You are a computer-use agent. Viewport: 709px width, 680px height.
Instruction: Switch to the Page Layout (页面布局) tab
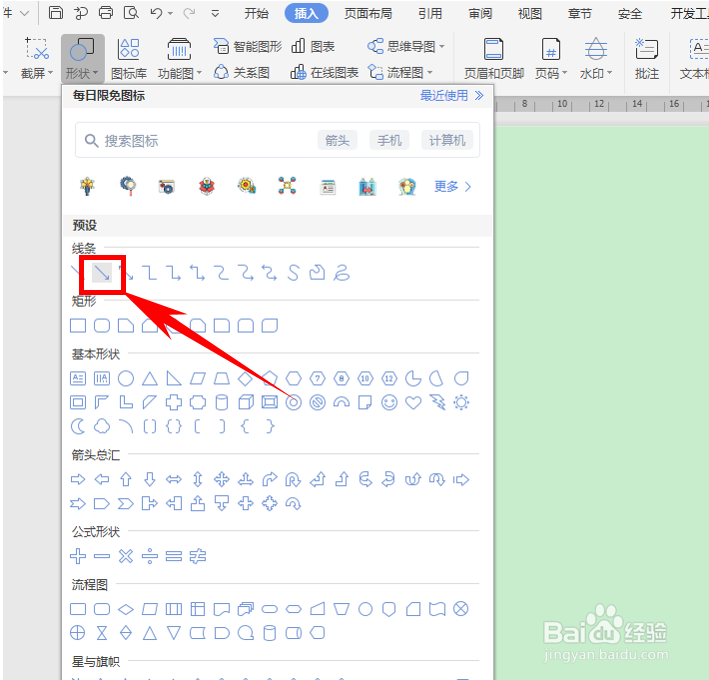pyautogui.click(x=368, y=14)
